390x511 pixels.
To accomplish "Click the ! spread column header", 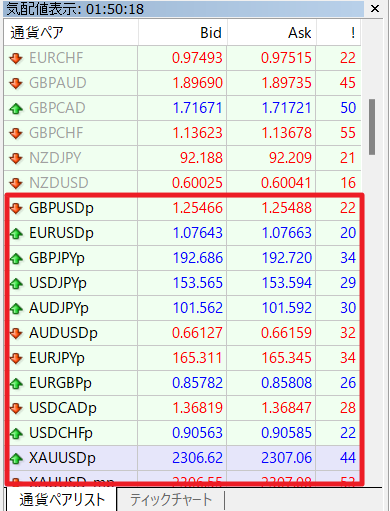I will (x=338, y=33).
